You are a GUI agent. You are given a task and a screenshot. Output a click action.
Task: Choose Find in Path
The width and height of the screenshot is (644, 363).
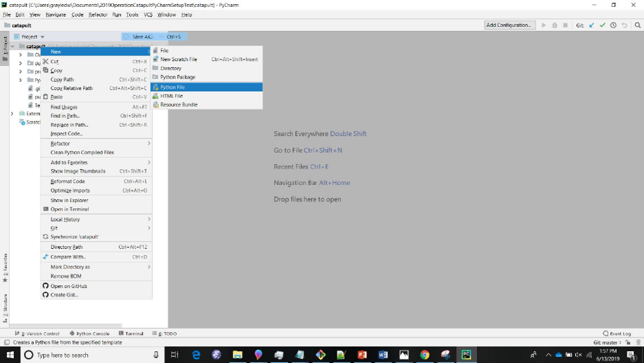[x=96, y=115]
